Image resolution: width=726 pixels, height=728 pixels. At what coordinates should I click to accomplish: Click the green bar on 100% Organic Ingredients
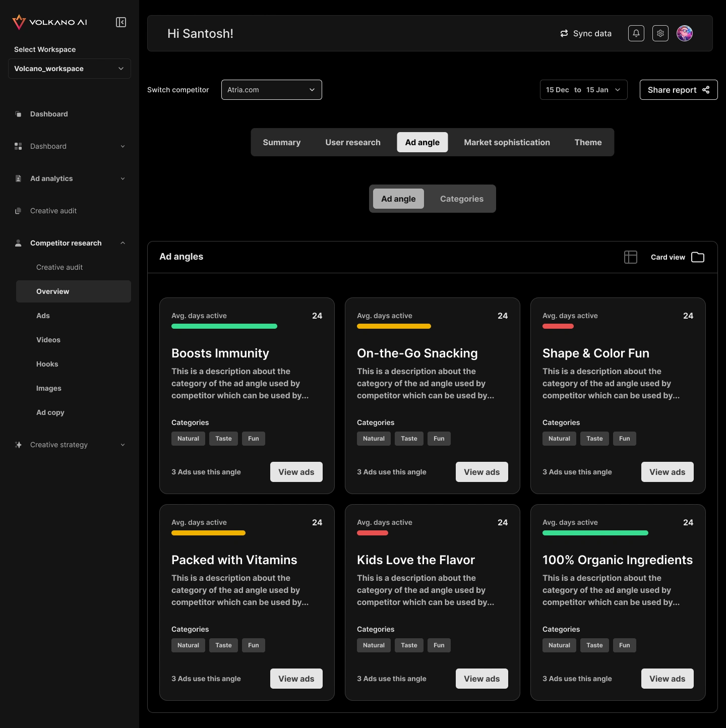[x=595, y=533]
